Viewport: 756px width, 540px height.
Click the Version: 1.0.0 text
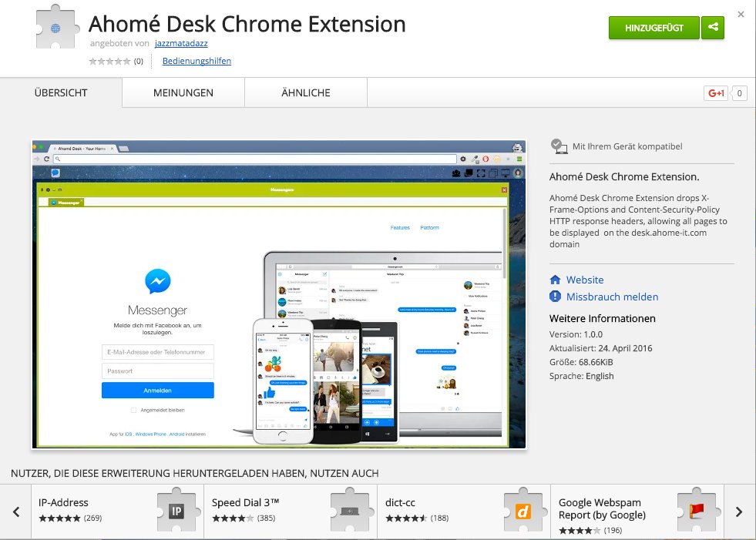576,334
